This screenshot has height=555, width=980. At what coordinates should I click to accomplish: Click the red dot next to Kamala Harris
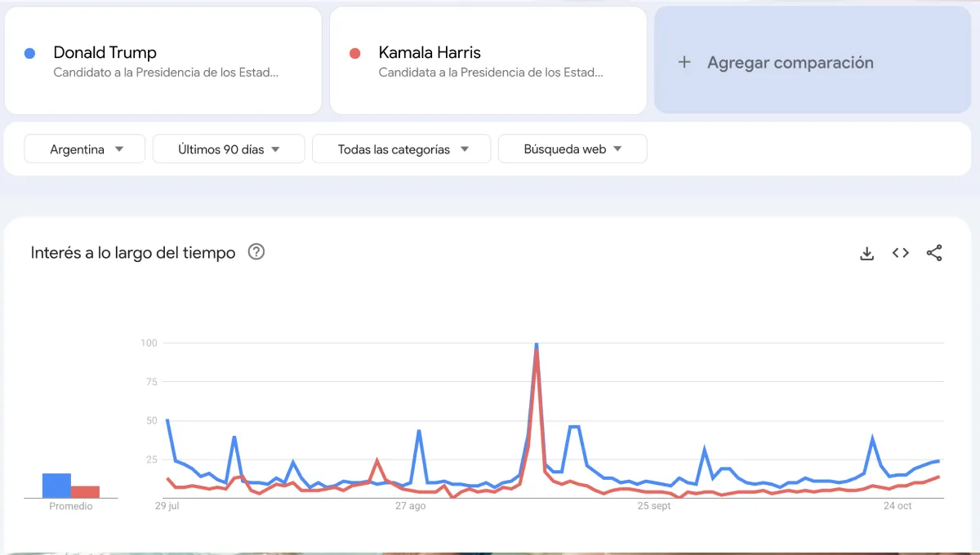pyautogui.click(x=354, y=52)
